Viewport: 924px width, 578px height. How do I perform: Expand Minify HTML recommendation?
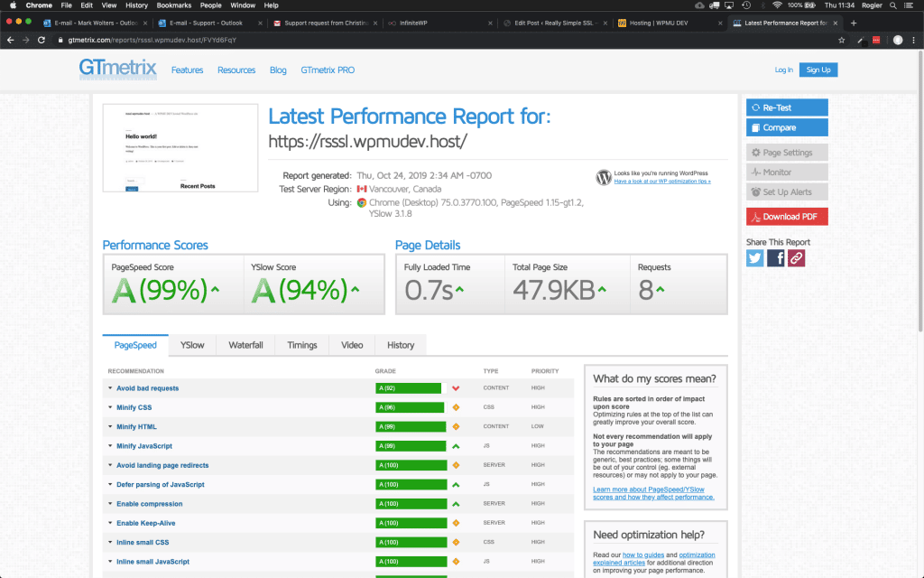110,426
